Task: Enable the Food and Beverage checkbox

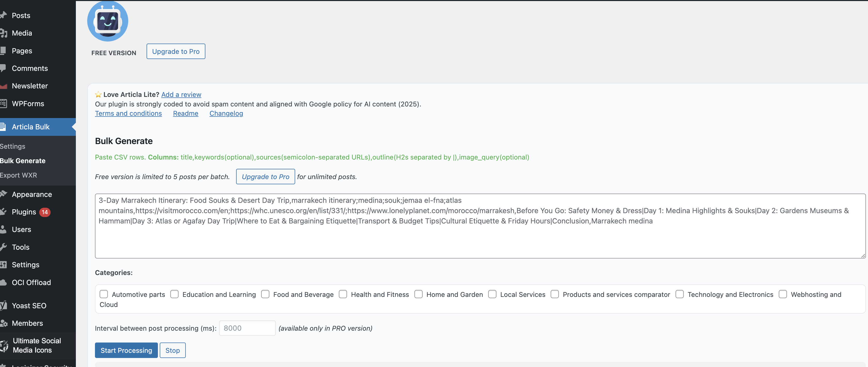Action: pos(265,294)
